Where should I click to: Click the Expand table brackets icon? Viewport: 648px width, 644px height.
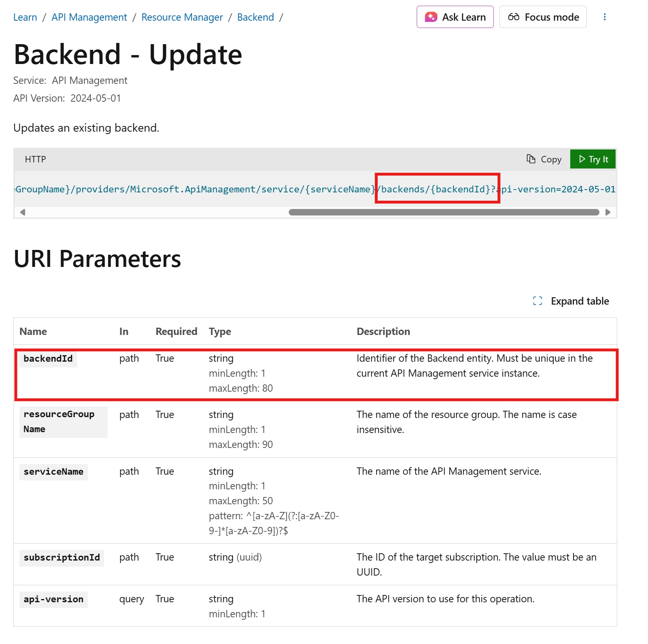tap(537, 301)
